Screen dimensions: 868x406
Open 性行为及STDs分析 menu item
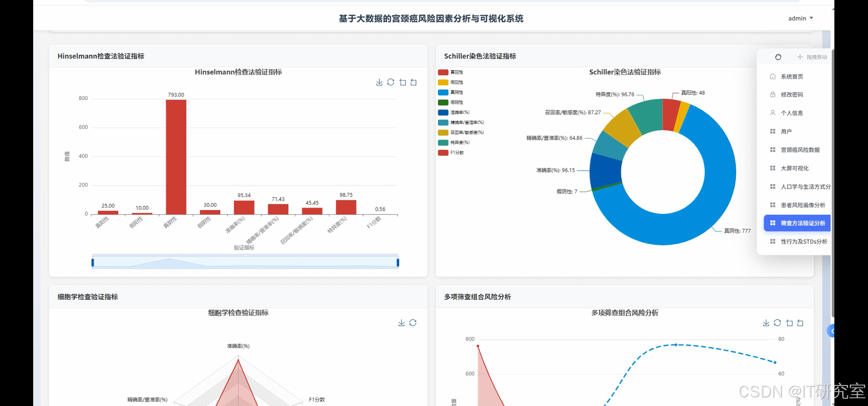click(797, 242)
